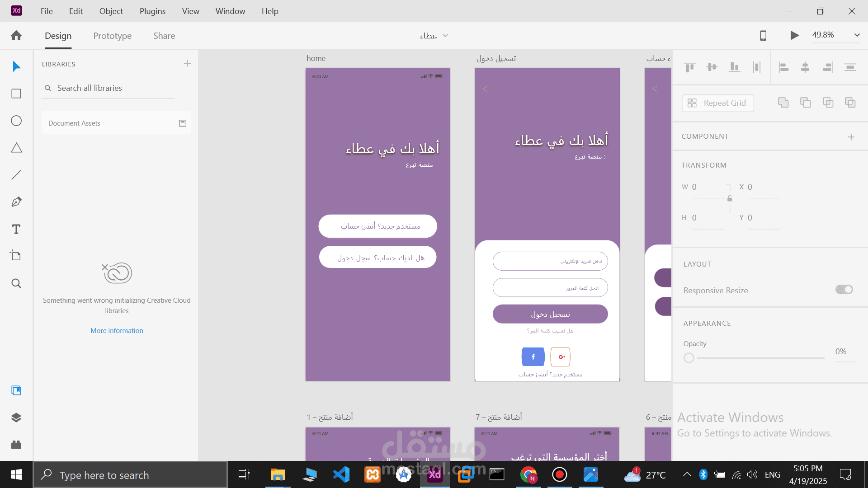
Task: Go to the Home screen
Action: coord(16,35)
